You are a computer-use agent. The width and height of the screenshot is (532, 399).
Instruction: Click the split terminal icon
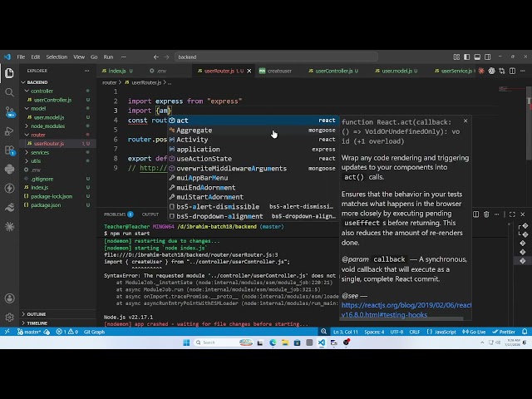pos(475,214)
